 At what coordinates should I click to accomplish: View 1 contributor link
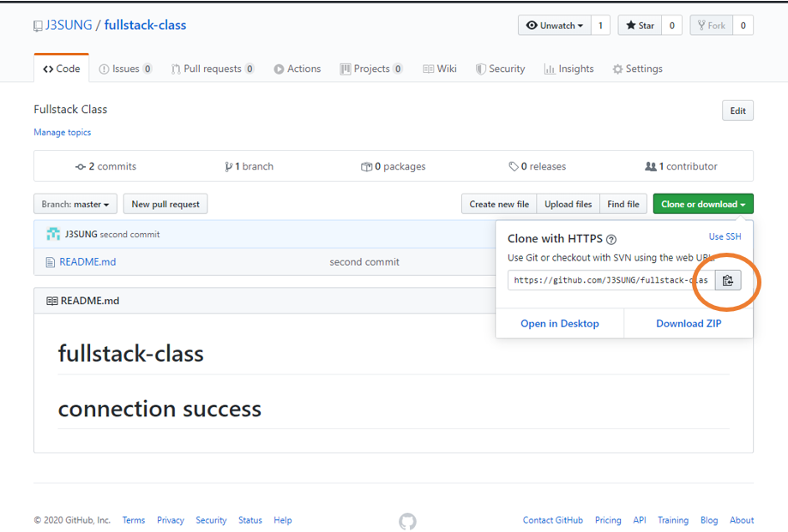click(681, 166)
